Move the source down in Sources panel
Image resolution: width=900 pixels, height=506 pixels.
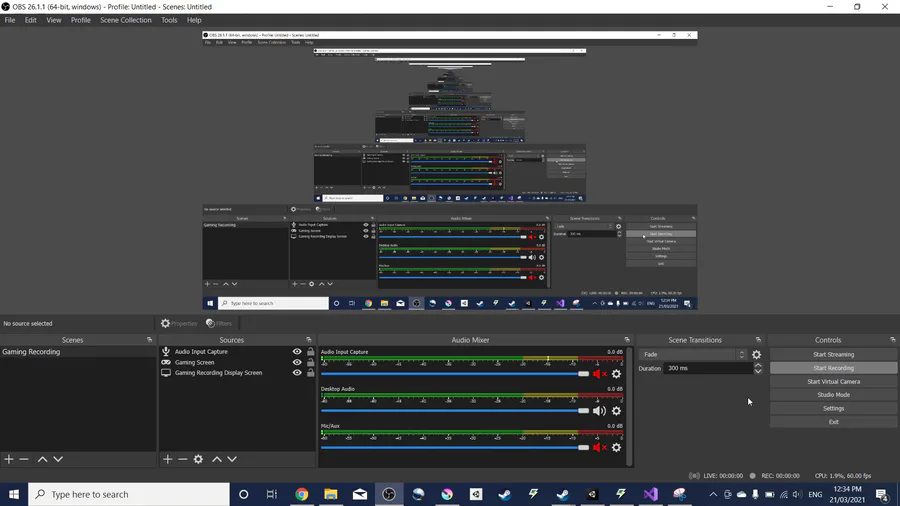tap(232, 459)
